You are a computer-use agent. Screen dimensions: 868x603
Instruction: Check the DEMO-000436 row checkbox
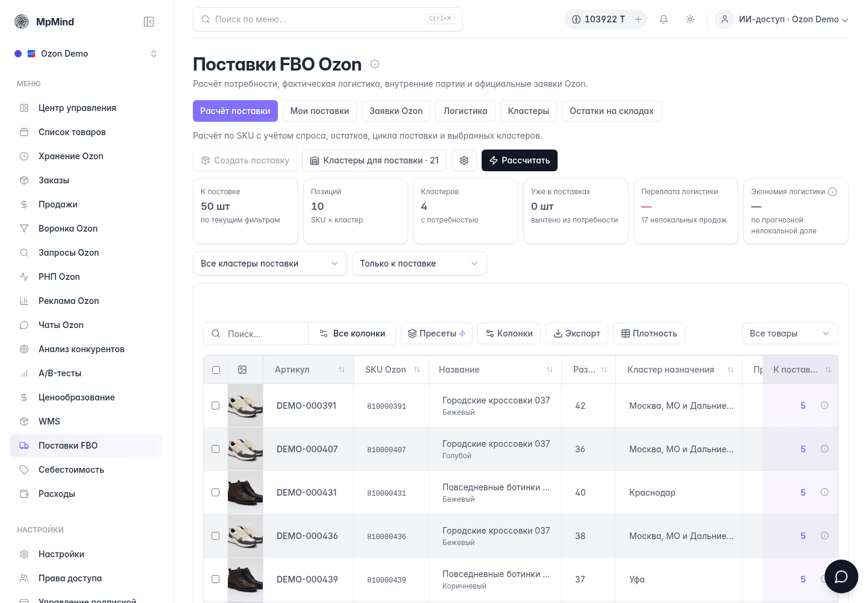point(215,535)
